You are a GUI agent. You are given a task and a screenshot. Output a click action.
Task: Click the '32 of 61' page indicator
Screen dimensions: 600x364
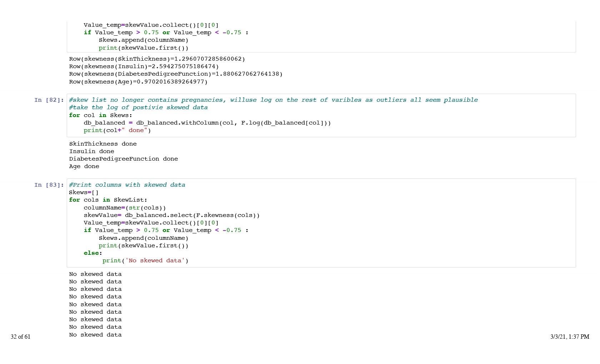[20, 337]
